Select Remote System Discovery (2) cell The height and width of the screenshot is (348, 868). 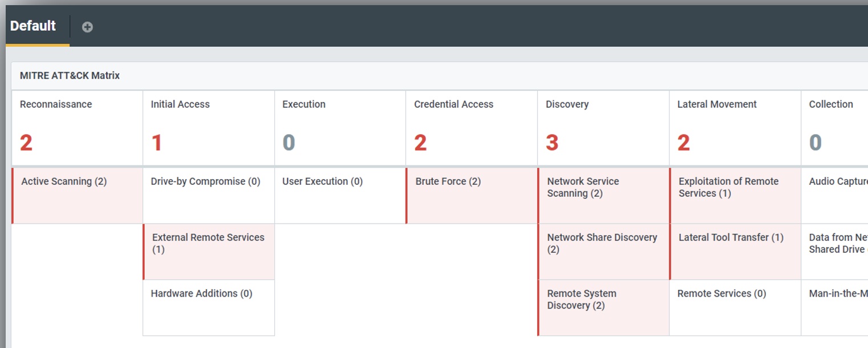coord(603,307)
